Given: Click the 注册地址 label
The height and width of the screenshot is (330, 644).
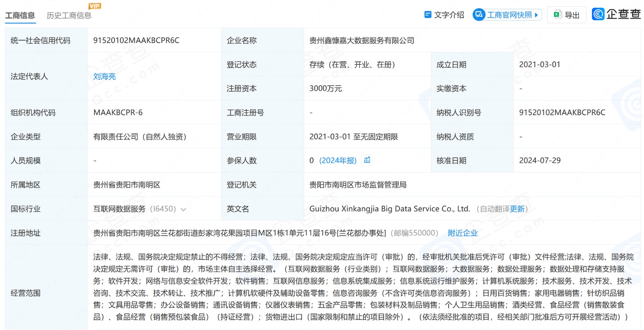Looking at the screenshot, I should [26, 233].
